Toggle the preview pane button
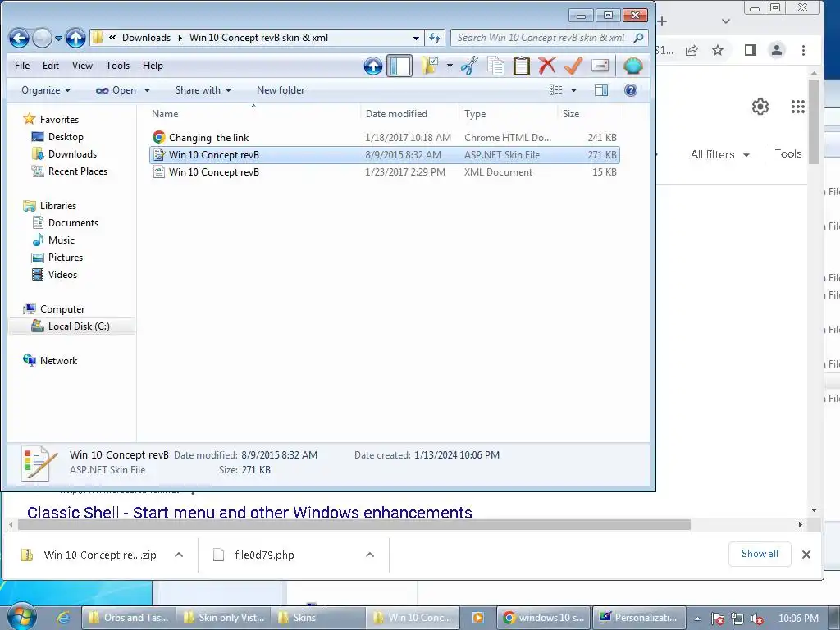The height and width of the screenshot is (630, 840). click(x=601, y=90)
